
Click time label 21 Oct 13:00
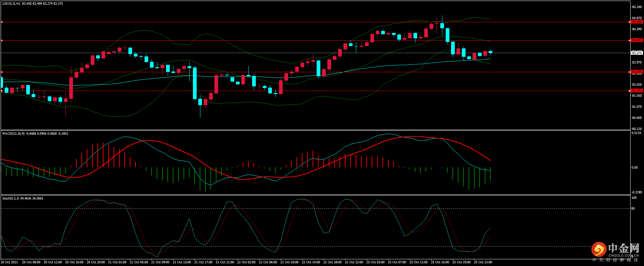tap(182, 262)
